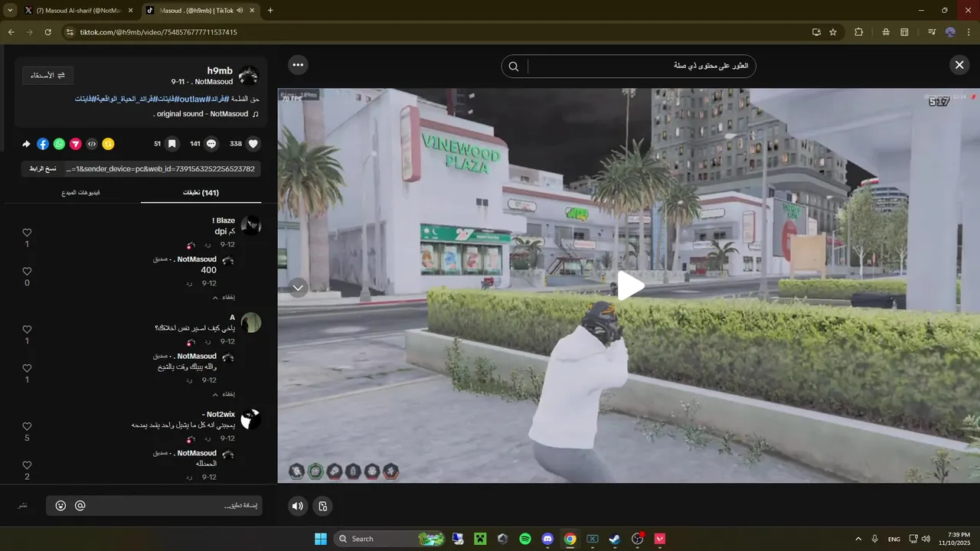
Task: Click the copy link button
Action: (44, 168)
